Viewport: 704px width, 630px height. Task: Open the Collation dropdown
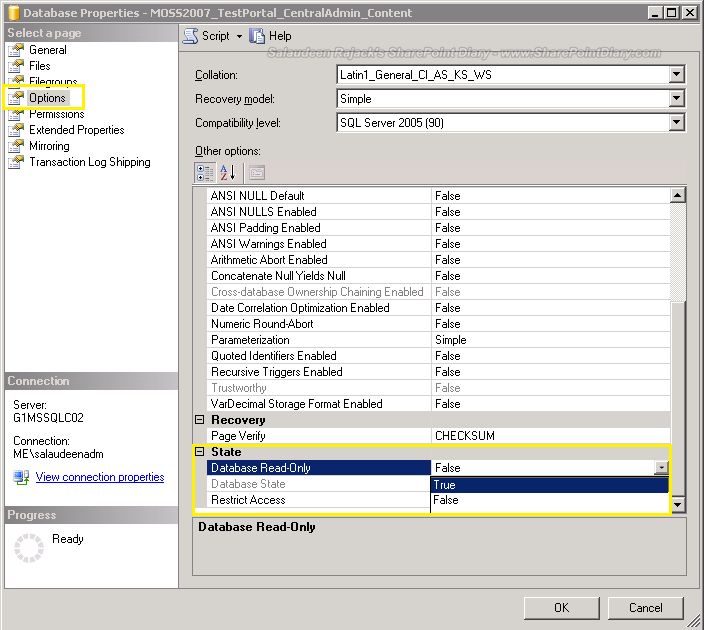coord(676,75)
